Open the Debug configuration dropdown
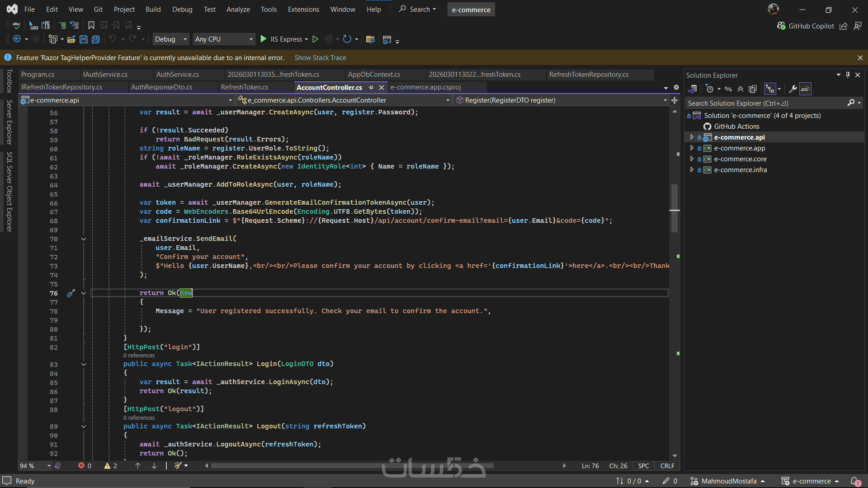Viewport: 868px width, 488px height. 170,39
